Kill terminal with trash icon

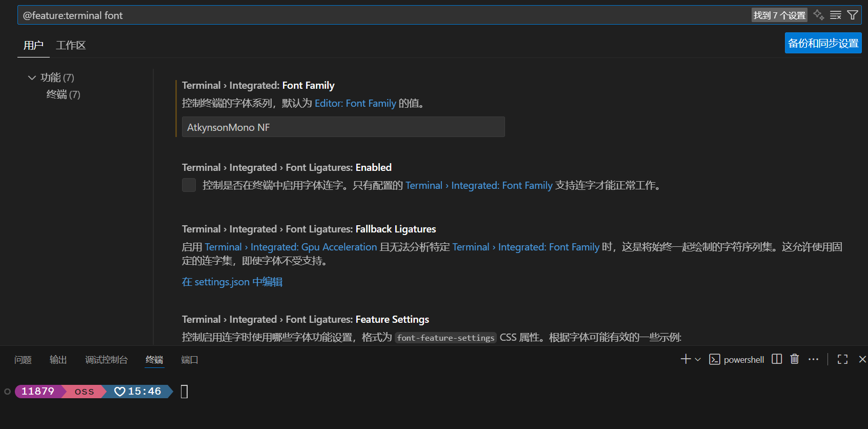795,359
